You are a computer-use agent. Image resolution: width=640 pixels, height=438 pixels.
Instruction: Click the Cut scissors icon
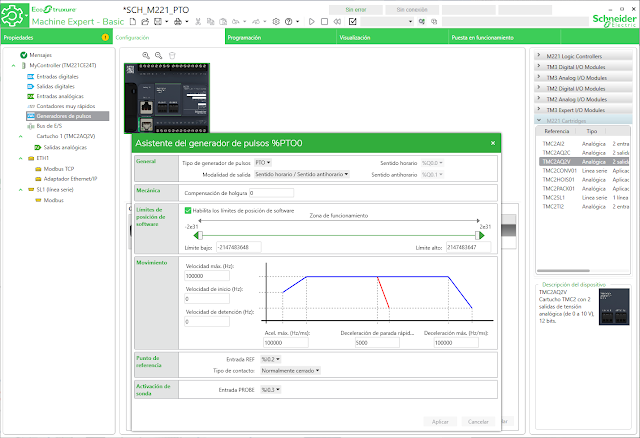pyautogui.click(x=198, y=22)
